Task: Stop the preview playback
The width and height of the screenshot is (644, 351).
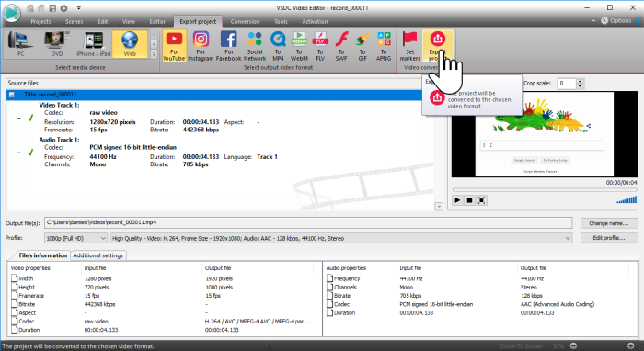Action: tap(469, 200)
